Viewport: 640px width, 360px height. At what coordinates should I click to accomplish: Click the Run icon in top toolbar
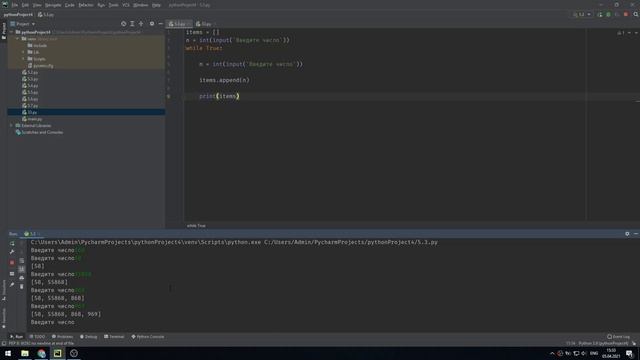[x=600, y=14]
